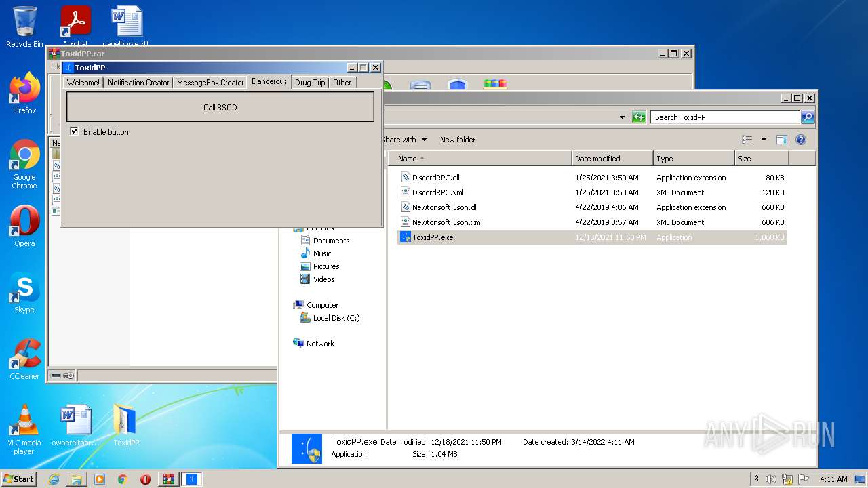Show hidden system tray icons
The width and height of the screenshot is (868, 488).
pos(756,479)
